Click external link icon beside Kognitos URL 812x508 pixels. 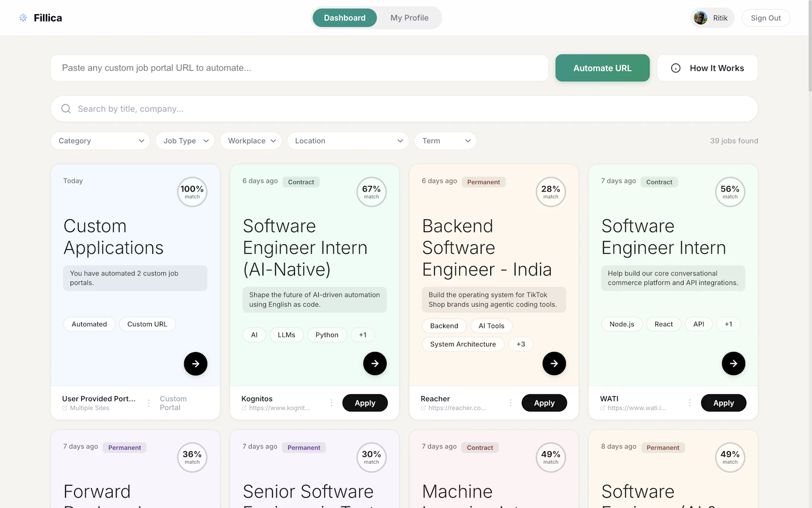coord(244,408)
